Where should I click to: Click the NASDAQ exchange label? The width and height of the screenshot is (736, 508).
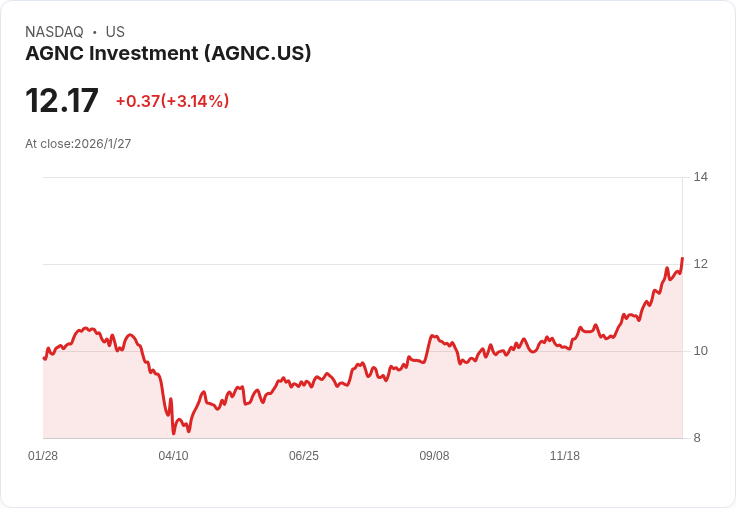tap(54, 32)
